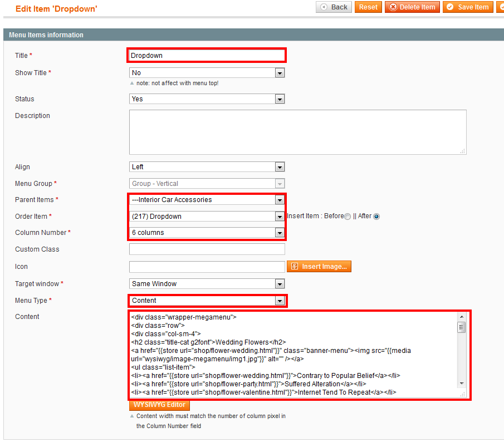Click inside the Description text area
The image size is (504, 447).
tap(297, 132)
